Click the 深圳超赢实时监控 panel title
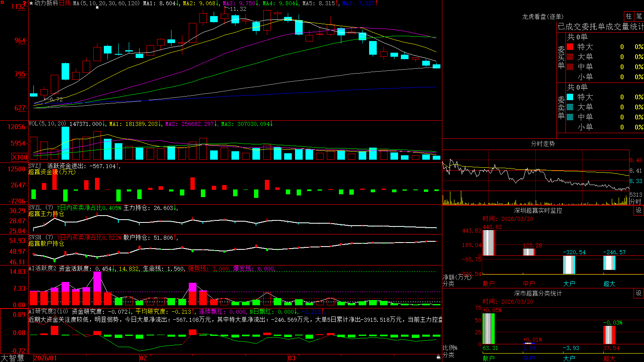 click(x=538, y=210)
